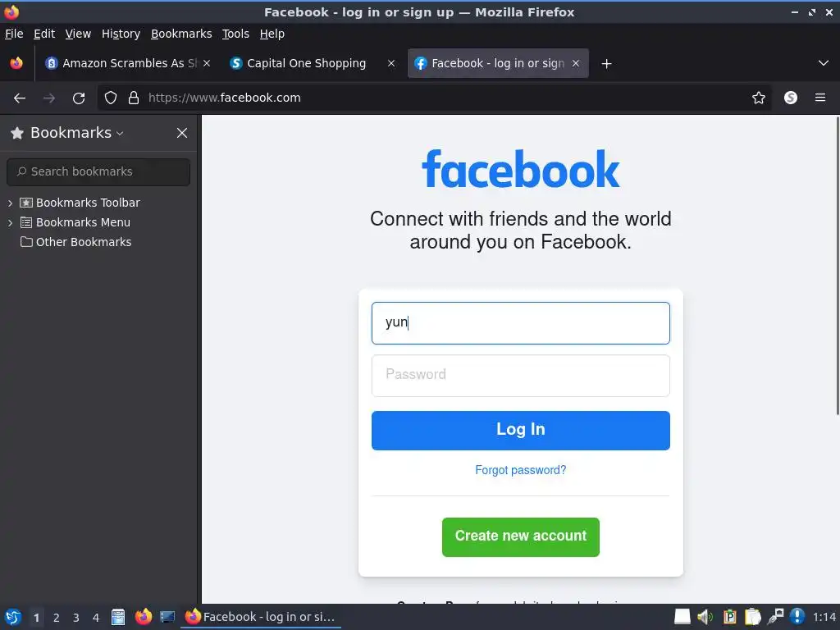
Task: Reload the Facebook page
Action: (79, 98)
